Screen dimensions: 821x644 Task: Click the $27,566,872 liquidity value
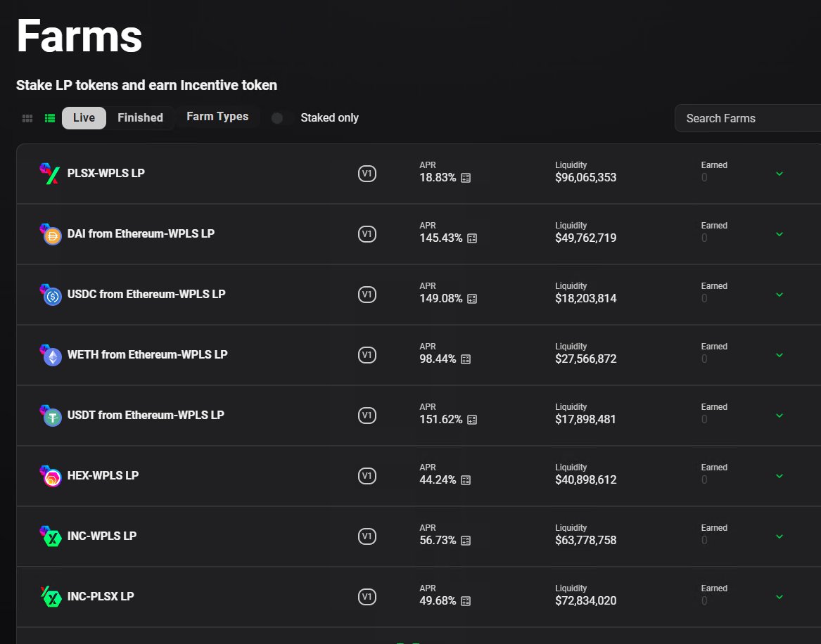click(586, 359)
